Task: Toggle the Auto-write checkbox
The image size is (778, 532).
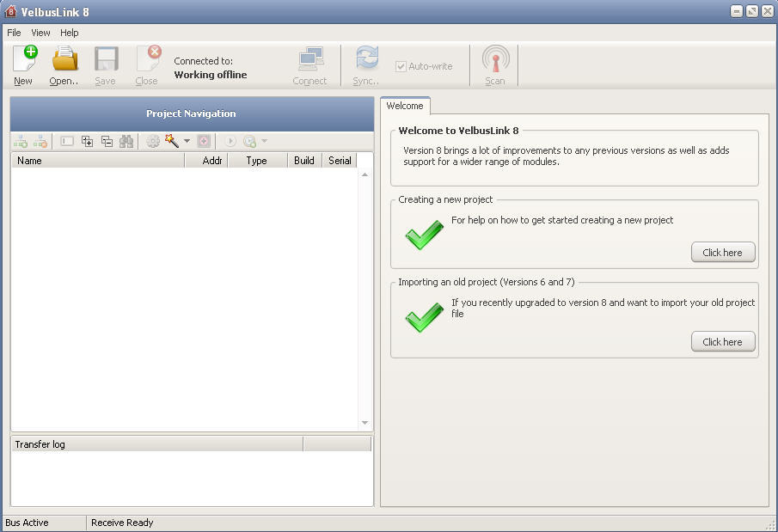Action: pos(401,65)
